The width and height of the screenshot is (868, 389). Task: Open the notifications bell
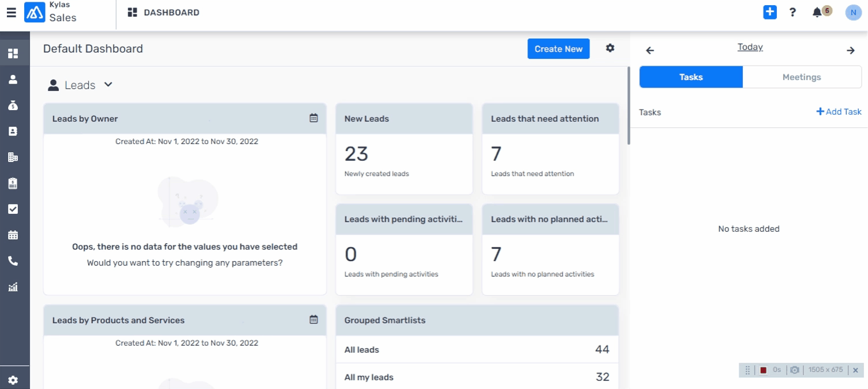pos(817,12)
